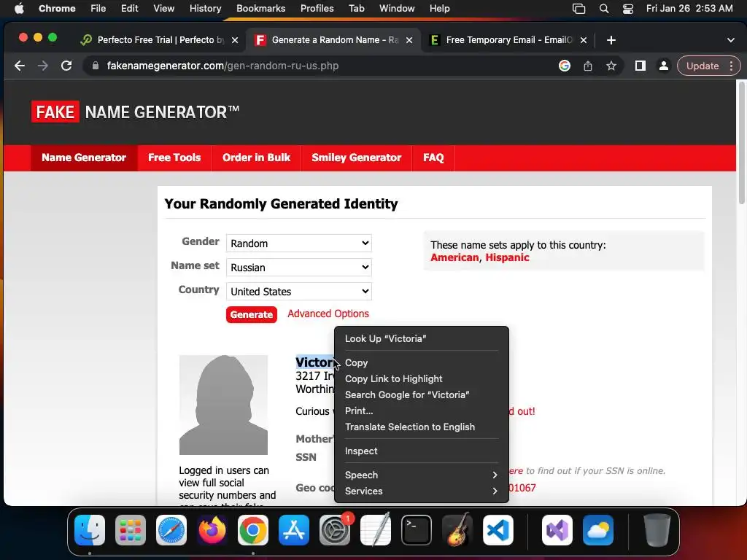Expand the Speech submenu in the context menu
This screenshot has height=560, width=747.
(422, 475)
